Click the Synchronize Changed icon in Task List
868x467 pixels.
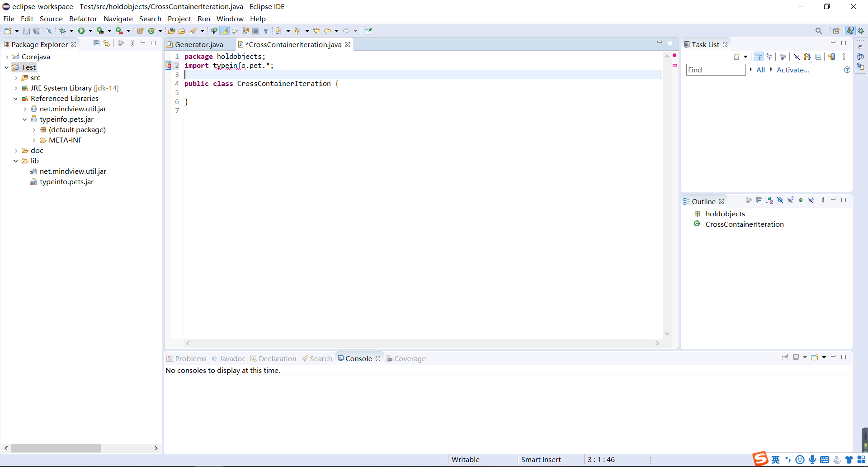click(x=832, y=57)
